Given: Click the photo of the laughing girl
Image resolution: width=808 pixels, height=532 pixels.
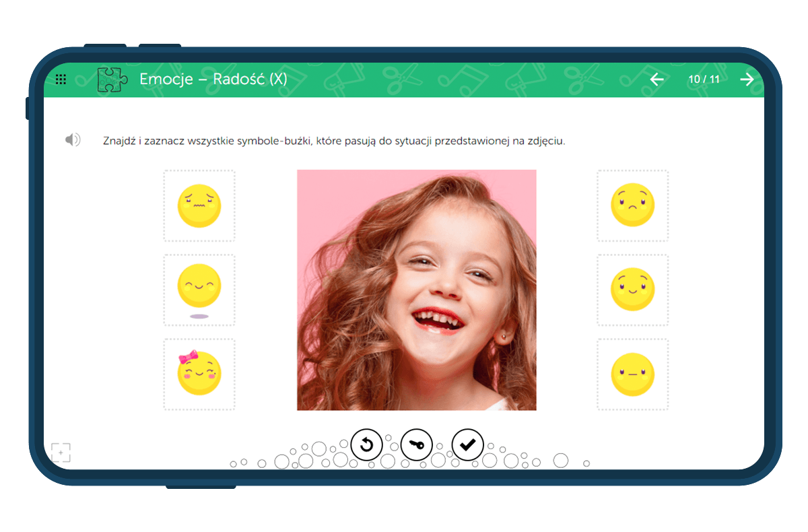Looking at the screenshot, I should pos(416,290).
